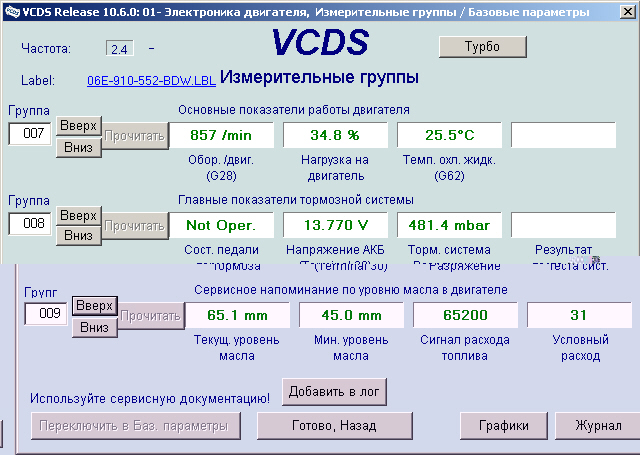Close the VCDS window

pos(628,11)
